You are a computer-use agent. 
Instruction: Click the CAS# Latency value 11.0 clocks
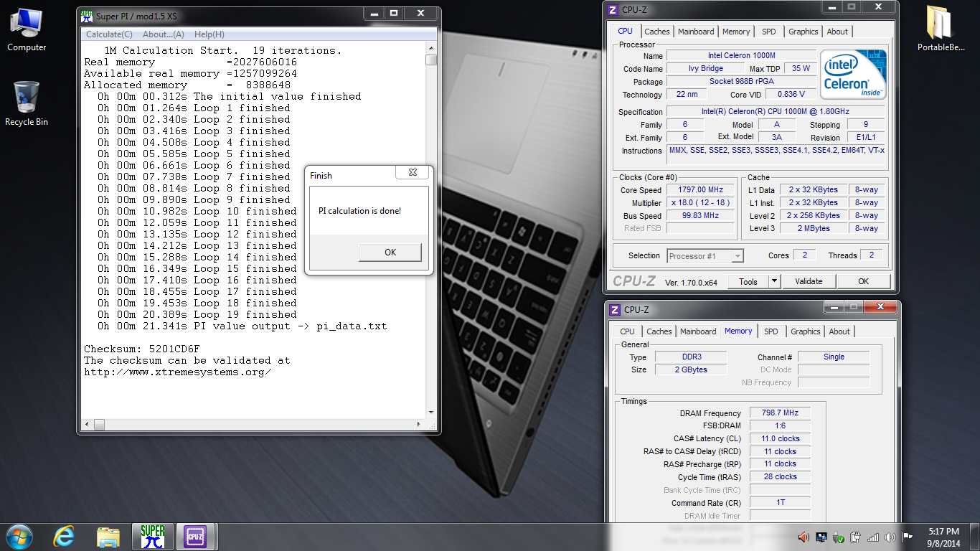(x=780, y=438)
